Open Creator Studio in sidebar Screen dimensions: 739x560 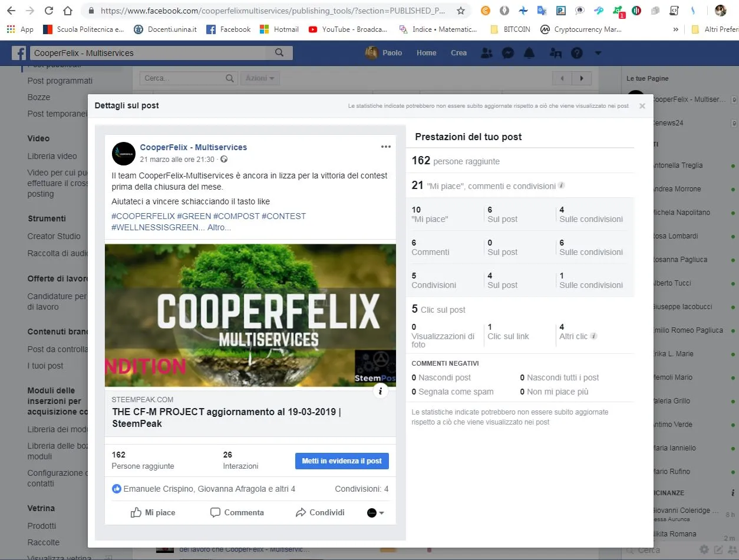54,236
